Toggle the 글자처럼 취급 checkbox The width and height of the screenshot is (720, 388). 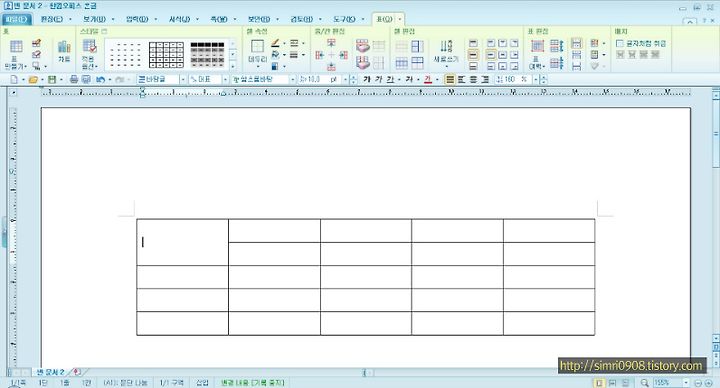pos(619,43)
